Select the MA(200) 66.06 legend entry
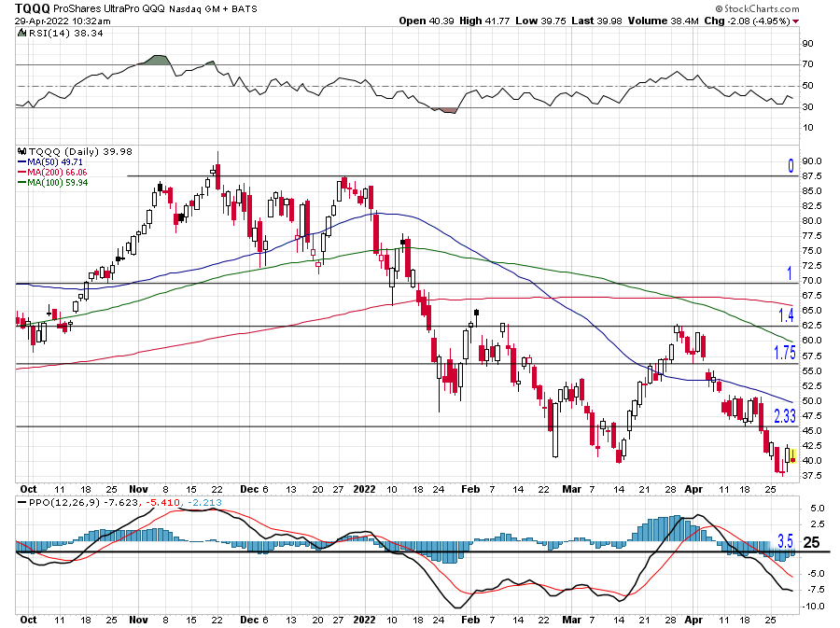Image resolution: width=840 pixels, height=628 pixels. click(x=52, y=173)
